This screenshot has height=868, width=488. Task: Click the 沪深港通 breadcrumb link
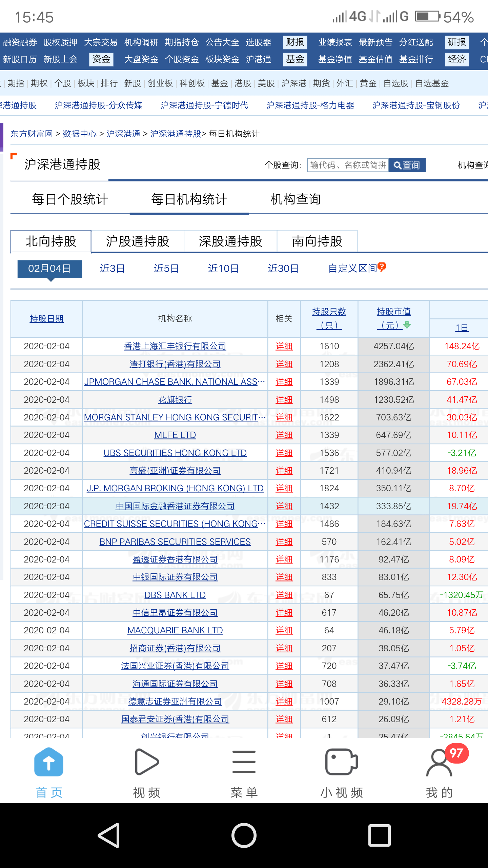click(123, 134)
